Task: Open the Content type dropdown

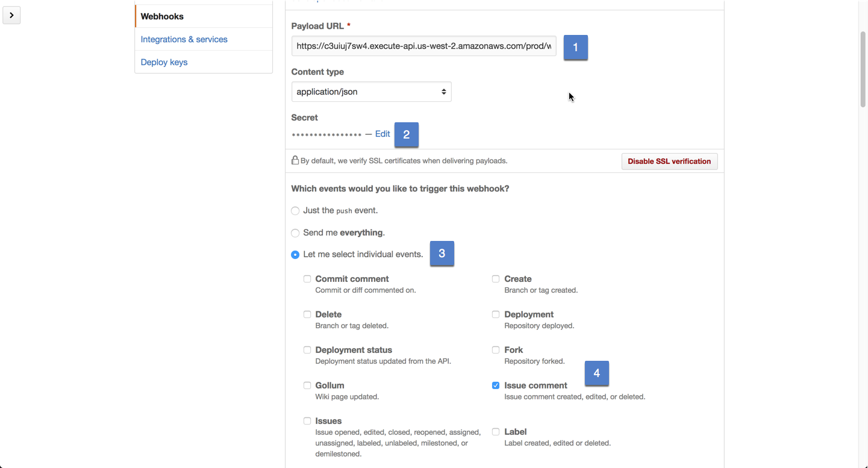Action: tap(371, 92)
